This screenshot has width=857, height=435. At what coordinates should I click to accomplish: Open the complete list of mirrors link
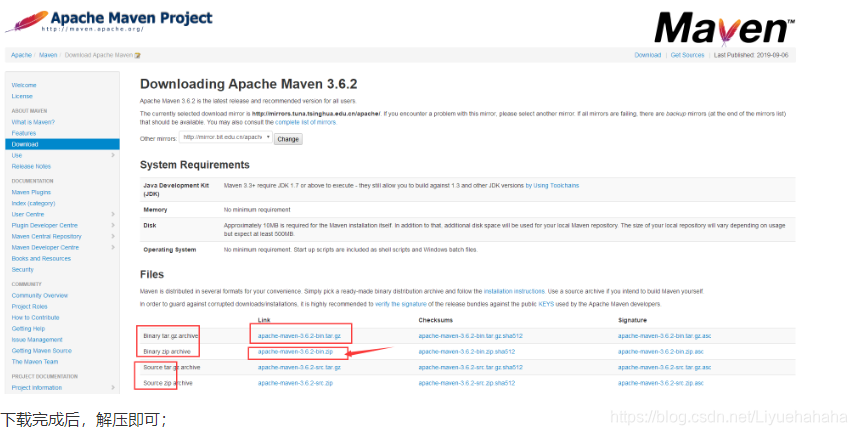[x=306, y=122]
